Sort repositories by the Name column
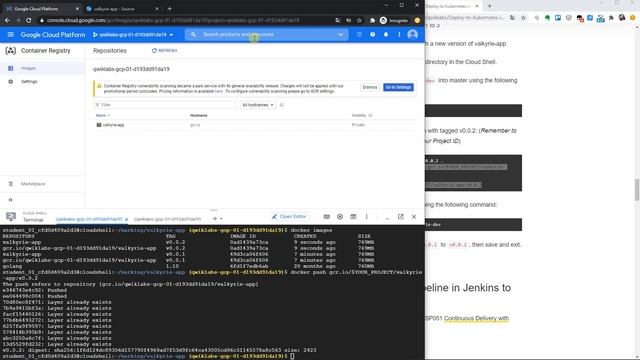This screenshot has width=640, height=360. [x=103, y=116]
